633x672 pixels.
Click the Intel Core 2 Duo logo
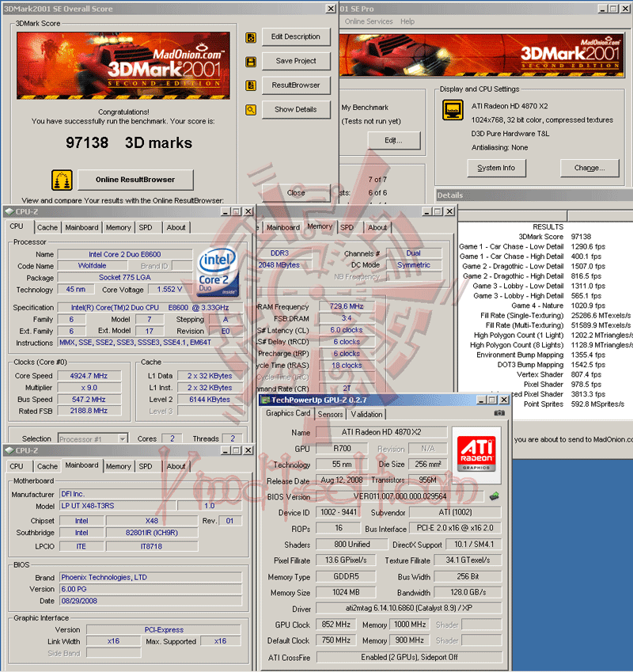click(x=218, y=271)
